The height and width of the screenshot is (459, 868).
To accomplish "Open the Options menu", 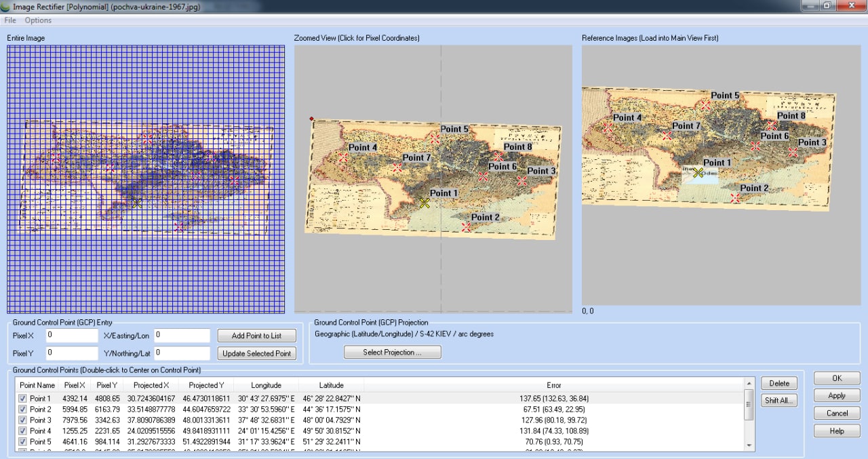I will (x=38, y=20).
